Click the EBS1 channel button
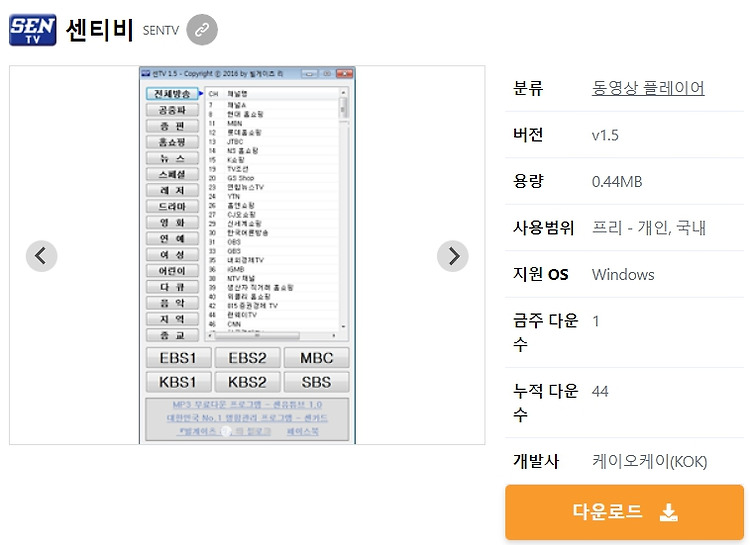The image size is (750, 545). (178, 358)
